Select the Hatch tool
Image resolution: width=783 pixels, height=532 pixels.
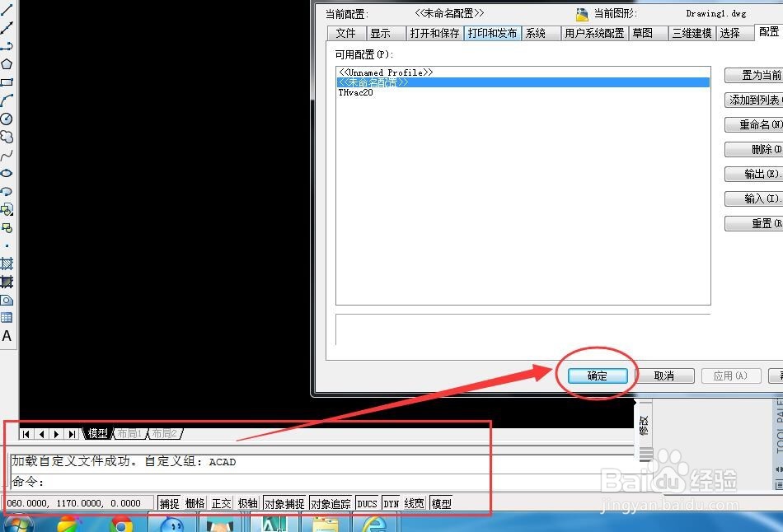click(7, 264)
